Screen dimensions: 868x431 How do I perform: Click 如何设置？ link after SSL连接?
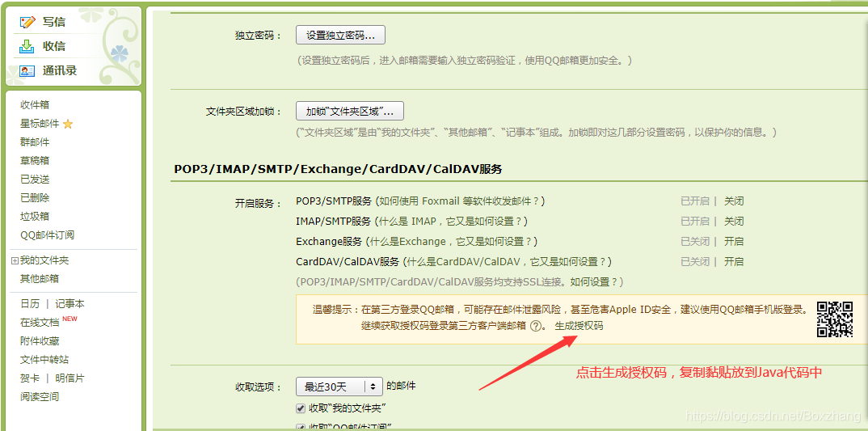coord(592,282)
